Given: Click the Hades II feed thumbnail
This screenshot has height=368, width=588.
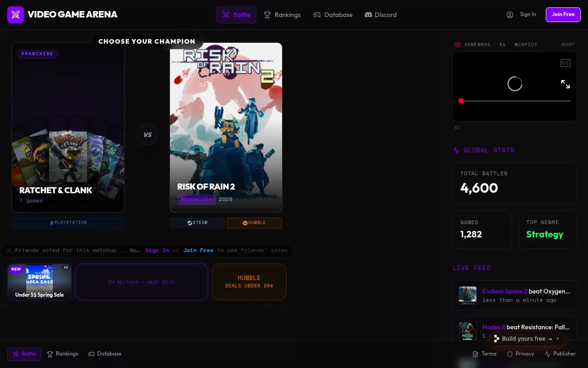Looking at the screenshot, I should (x=468, y=331).
